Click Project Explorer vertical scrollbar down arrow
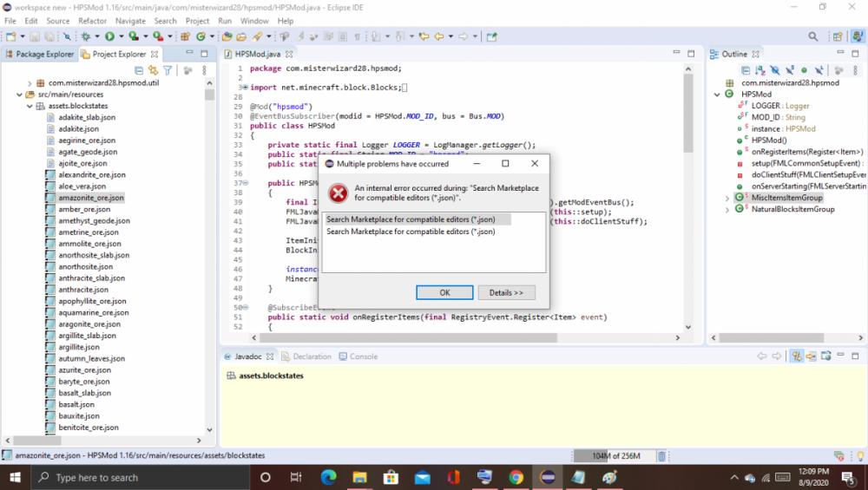Screen dimensions: 868x490 pyautogui.click(x=209, y=429)
